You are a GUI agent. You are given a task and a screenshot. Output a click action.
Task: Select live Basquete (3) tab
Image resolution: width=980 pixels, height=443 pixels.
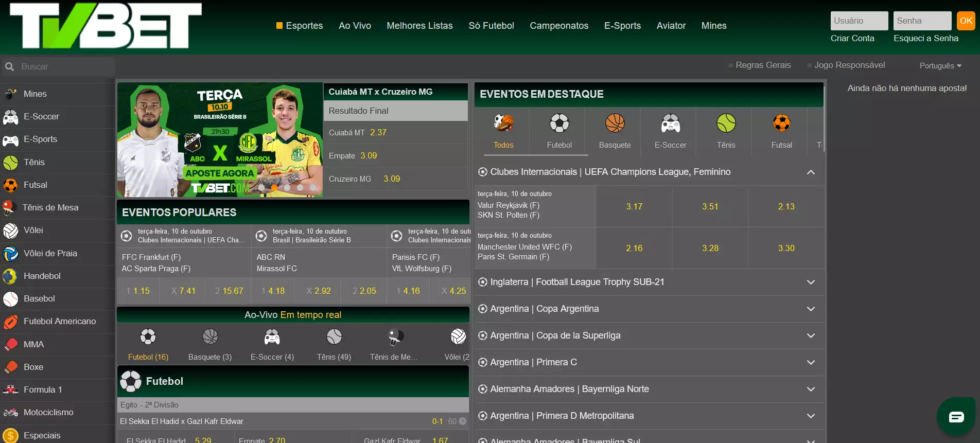[x=210, y=344]
